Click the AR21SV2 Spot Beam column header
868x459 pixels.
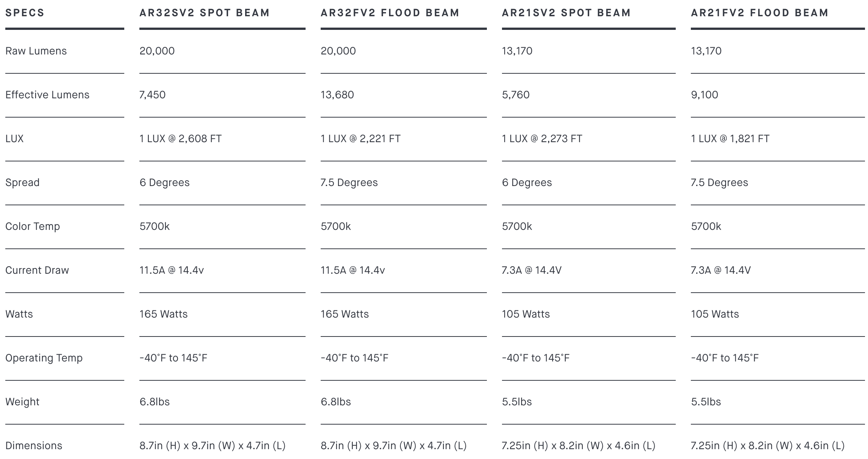[566, 13]
